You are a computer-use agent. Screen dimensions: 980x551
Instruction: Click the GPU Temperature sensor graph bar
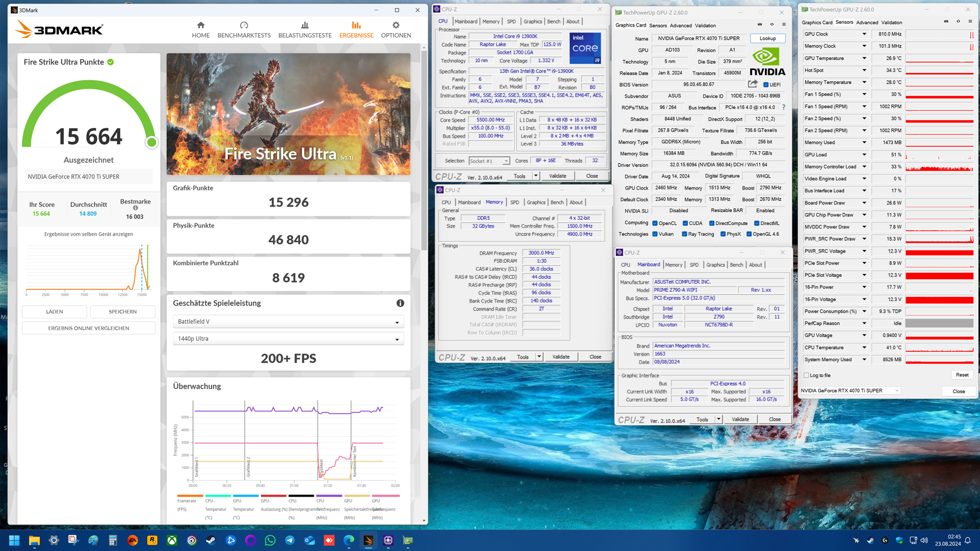pos(940,58)
